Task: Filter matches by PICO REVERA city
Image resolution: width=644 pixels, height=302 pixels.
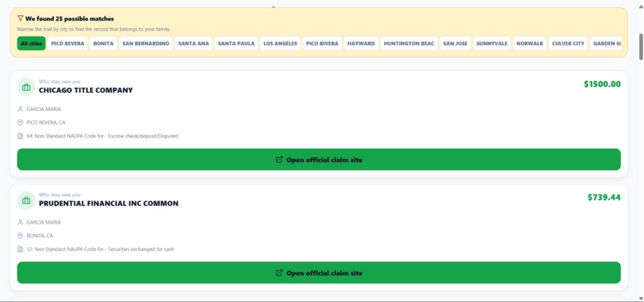Action: click(67, 44)
